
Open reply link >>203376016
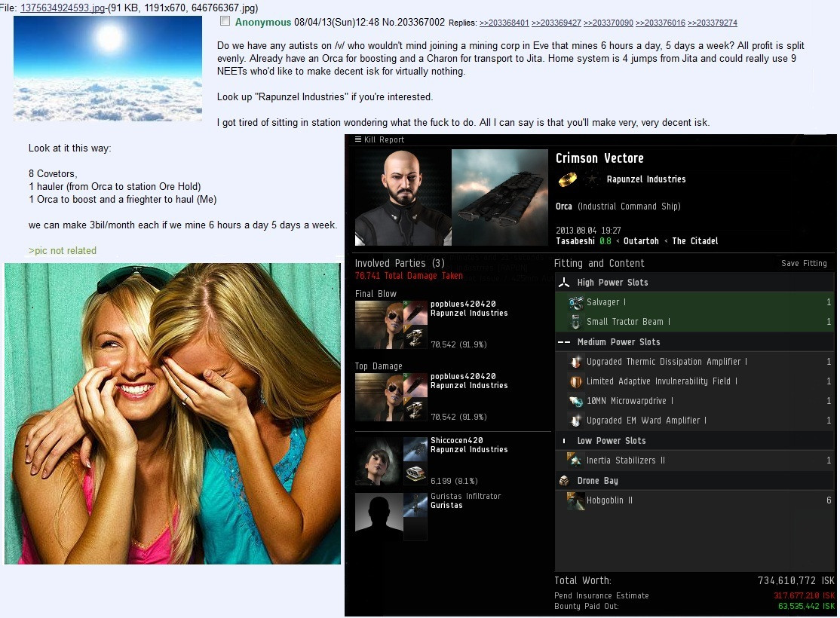(x=660, y=23)
